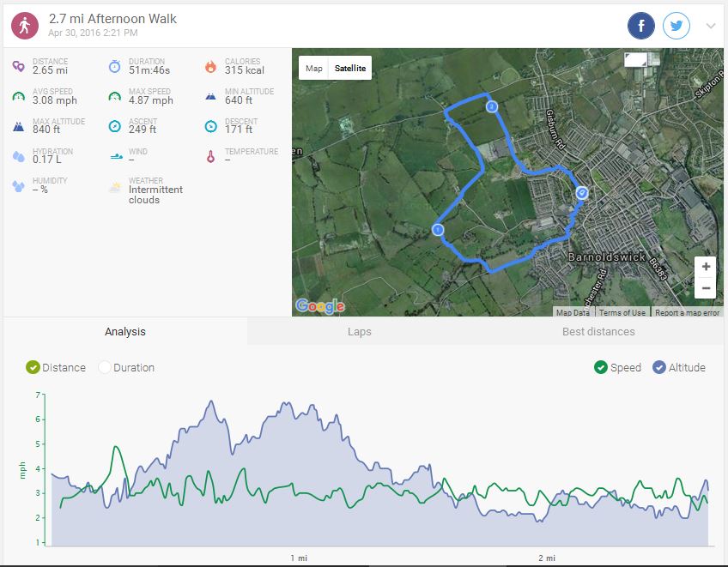
Task: Click the max altitude mountain icon
Action: [x=19, y=126]
